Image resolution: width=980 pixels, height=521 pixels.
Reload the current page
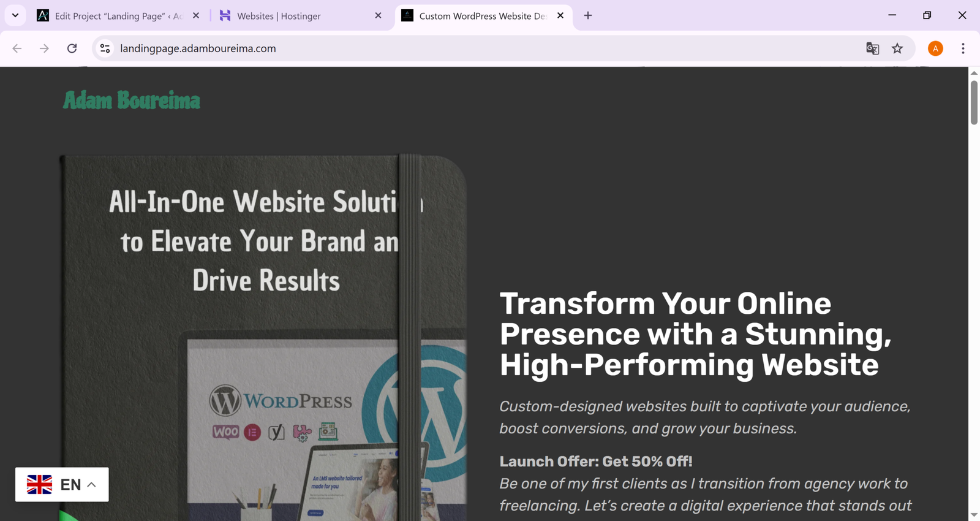[x=72, y=48]
